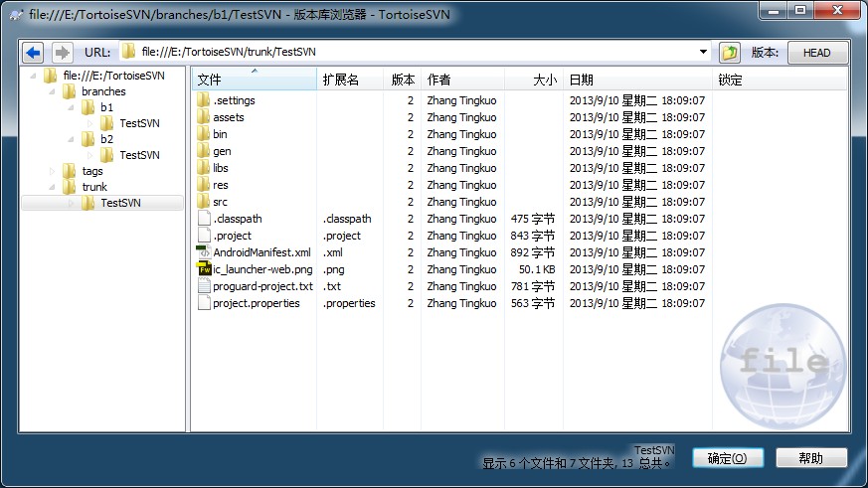Image resolution: width=868 pixels, height=488 pixels.
Task: Click the blue back arrow button
Action: [33, 53]
